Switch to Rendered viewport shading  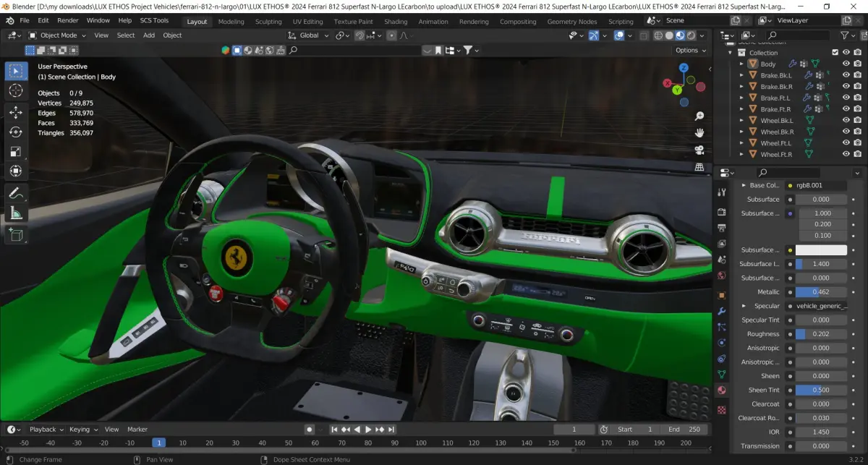click(x=691, y=35)
